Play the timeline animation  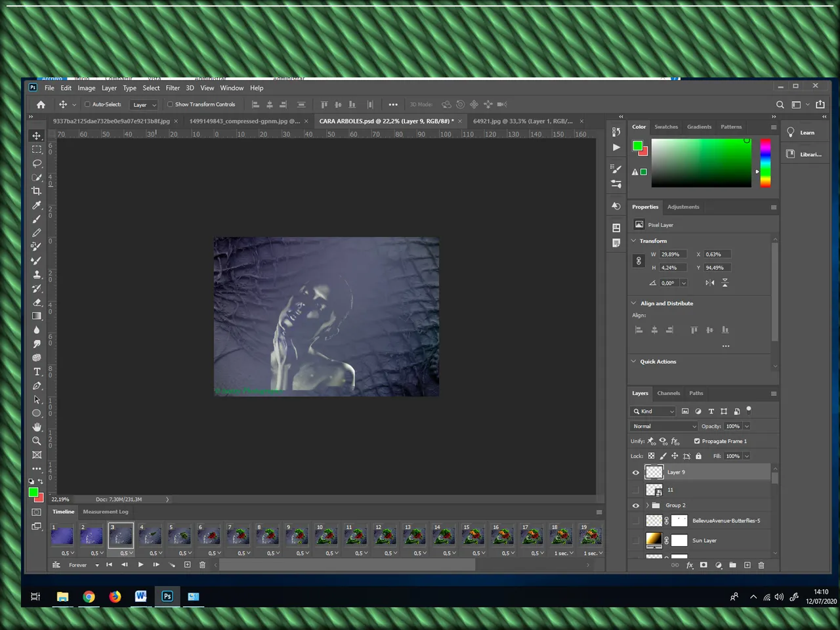[140, 564]
